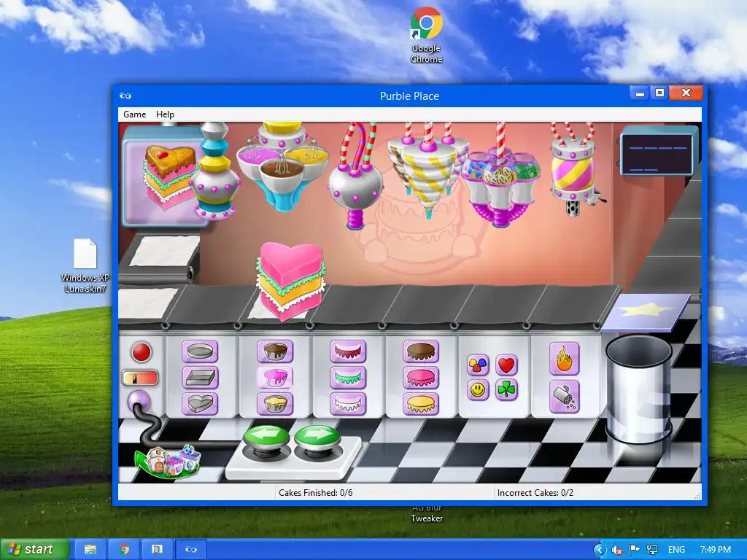The width and height of the screenshot is (747, 560).
Task: Add the green clover decoration
Action: 506,390
